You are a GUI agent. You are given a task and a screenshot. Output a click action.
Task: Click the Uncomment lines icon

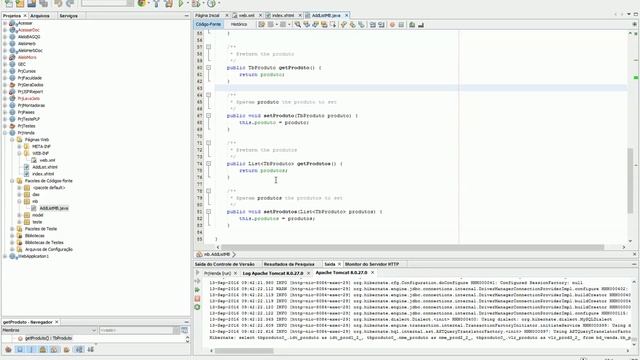pyautogui.click(x=421, y=24)
